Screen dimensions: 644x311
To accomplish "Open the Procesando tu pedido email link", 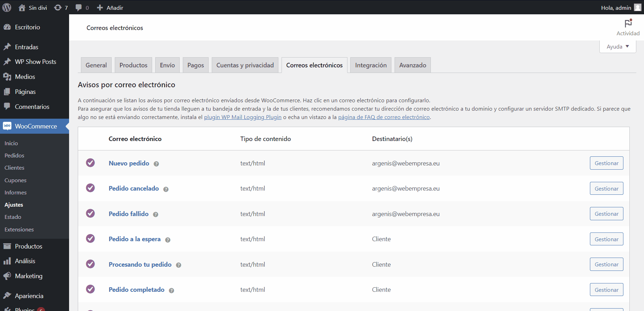I will click(x=140, y=265).
